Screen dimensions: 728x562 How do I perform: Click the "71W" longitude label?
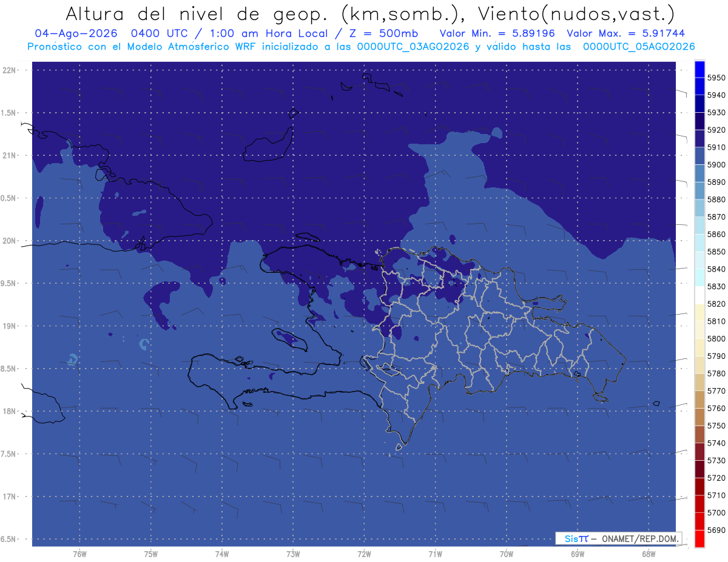click(x=435, y=554)
